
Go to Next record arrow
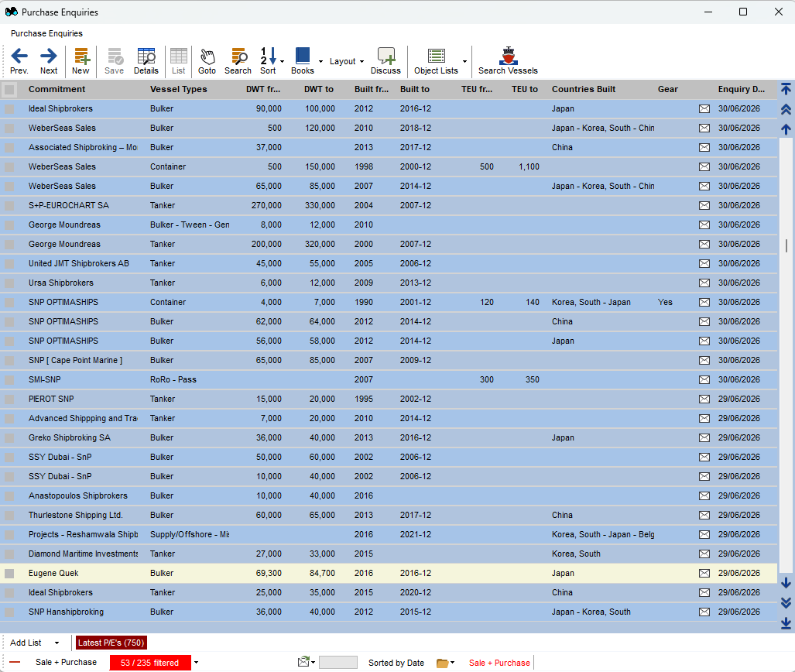click(49, 61)
